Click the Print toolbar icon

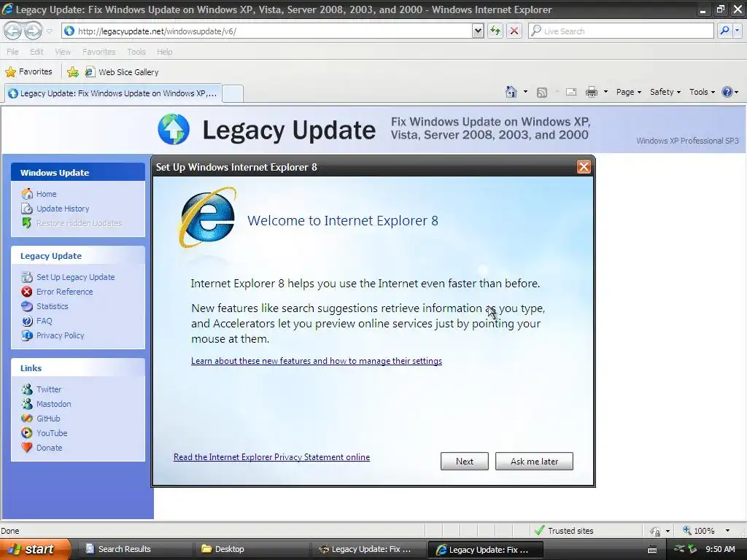tap(591, 92)
